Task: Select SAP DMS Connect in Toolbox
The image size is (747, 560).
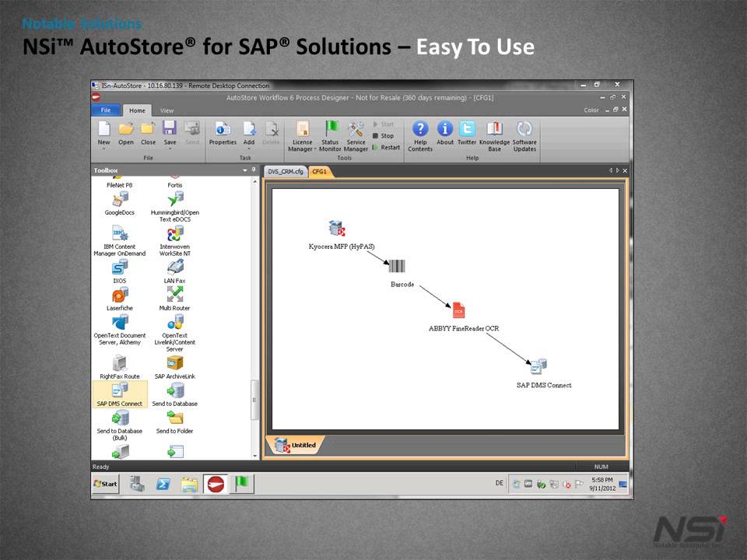Action: click(120, 394)
